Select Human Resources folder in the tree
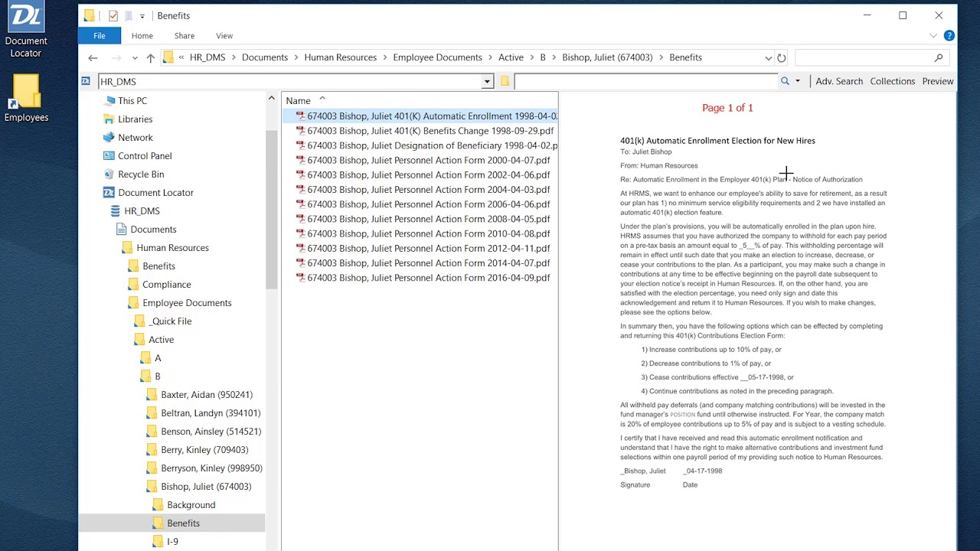Screen dimensions: 980x551 (x=172, y=248)
